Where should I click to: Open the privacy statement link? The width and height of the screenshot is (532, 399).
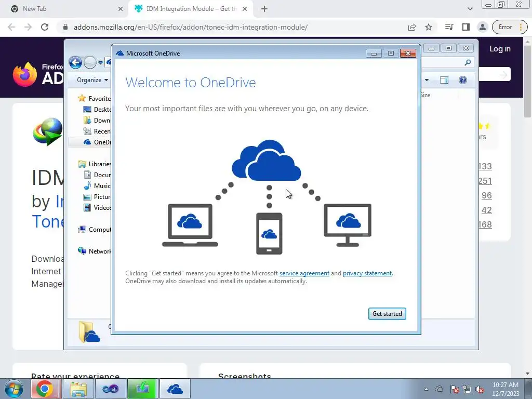[x=367, y=273]
